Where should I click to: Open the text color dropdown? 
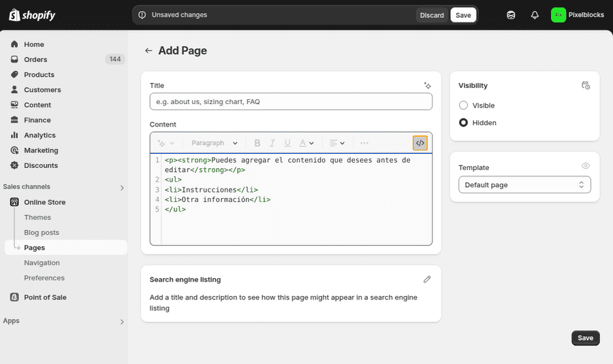(x=306, y=143)
